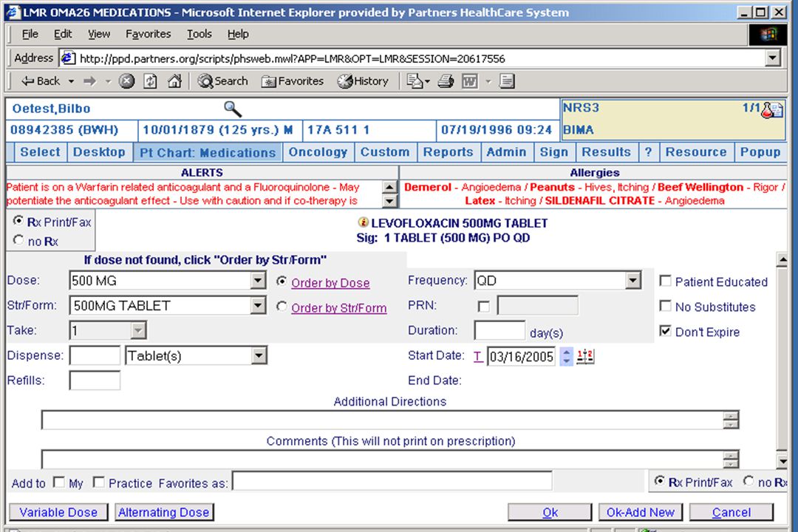Click the T link beside Start Date

[477, 356]
